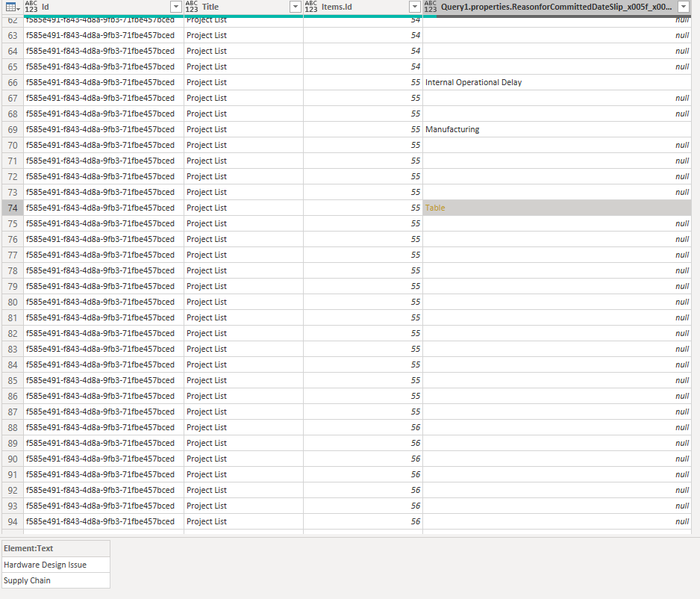Click the Items.Id value in row 74
Image resolution: width=700 pixels, height=599 pixels.
pyautogui.click(x=363, y=208)
